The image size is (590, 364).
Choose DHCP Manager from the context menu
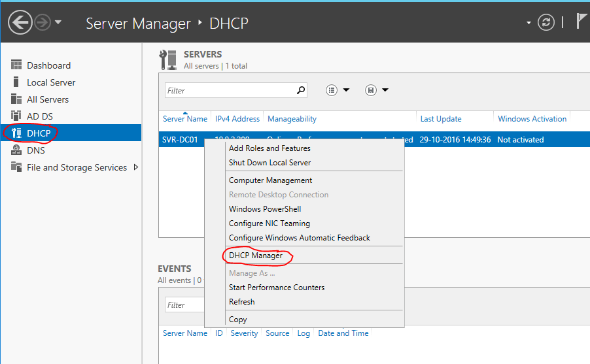[x=256, y=256]
